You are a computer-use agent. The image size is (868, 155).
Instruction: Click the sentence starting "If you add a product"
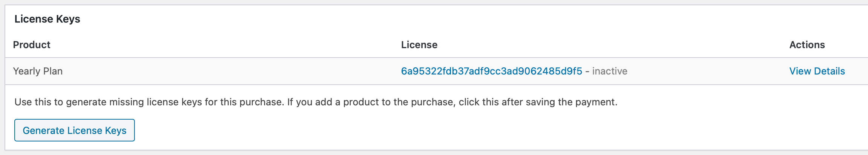coord(452,102)
